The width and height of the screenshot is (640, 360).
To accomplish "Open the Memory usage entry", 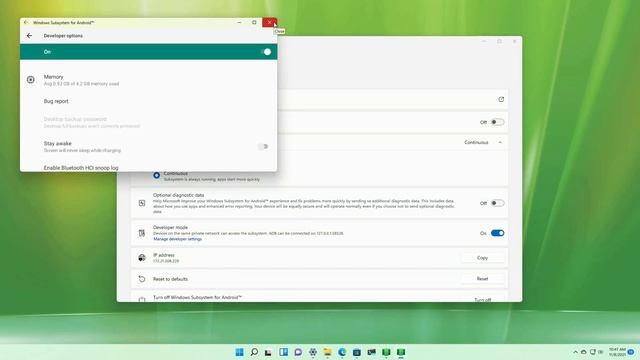I will [149, 80].
